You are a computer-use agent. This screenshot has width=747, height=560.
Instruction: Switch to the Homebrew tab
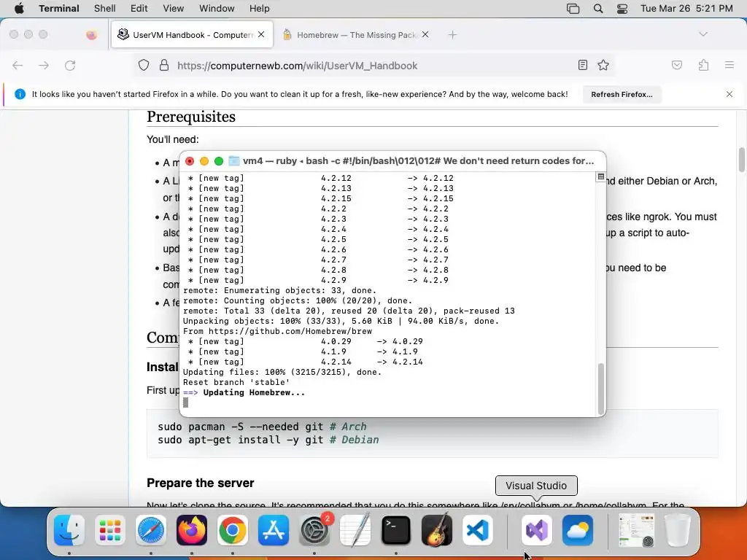click(355, 35)
